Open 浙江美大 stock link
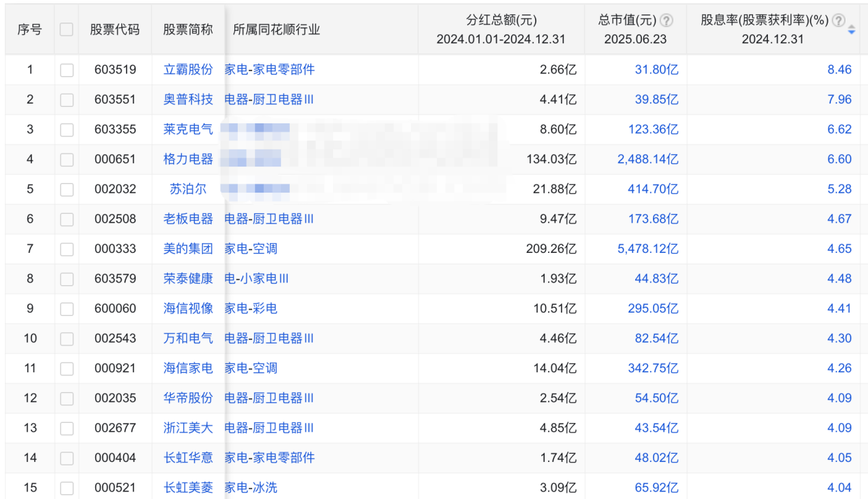Screen dimensions: 868x499 pyautogui.click(x=188, y=428)
